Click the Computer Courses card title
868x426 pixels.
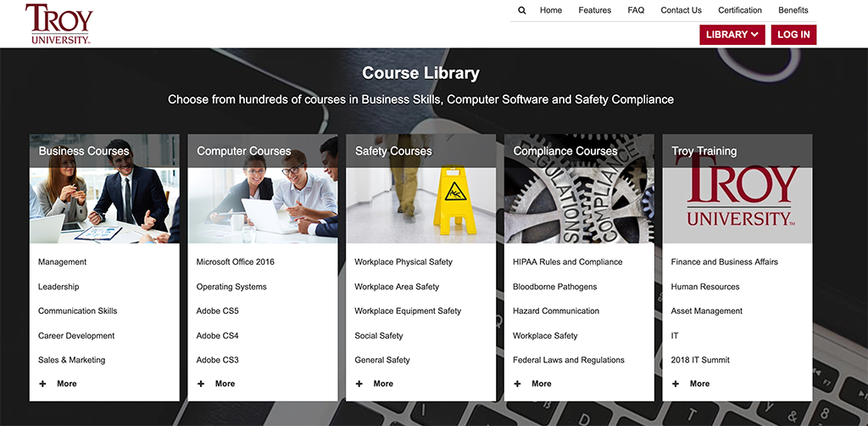(243, 151)
